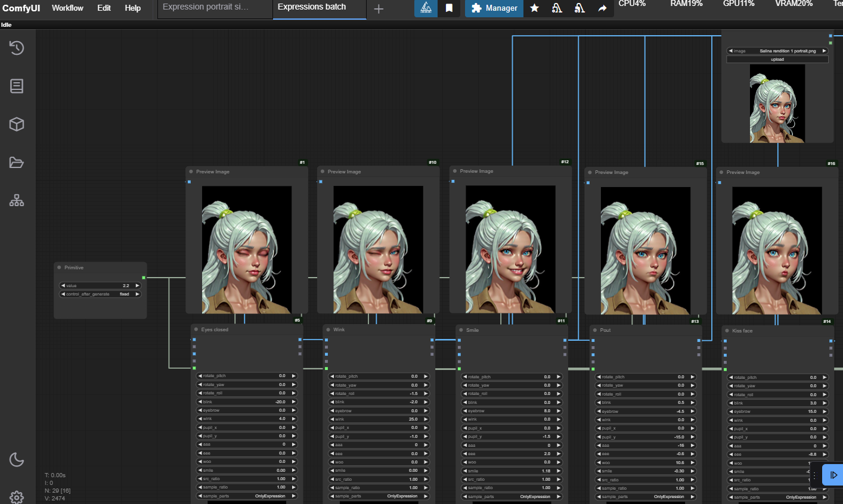
Task: Open the Workflow menu
Action: pos(67,8)
